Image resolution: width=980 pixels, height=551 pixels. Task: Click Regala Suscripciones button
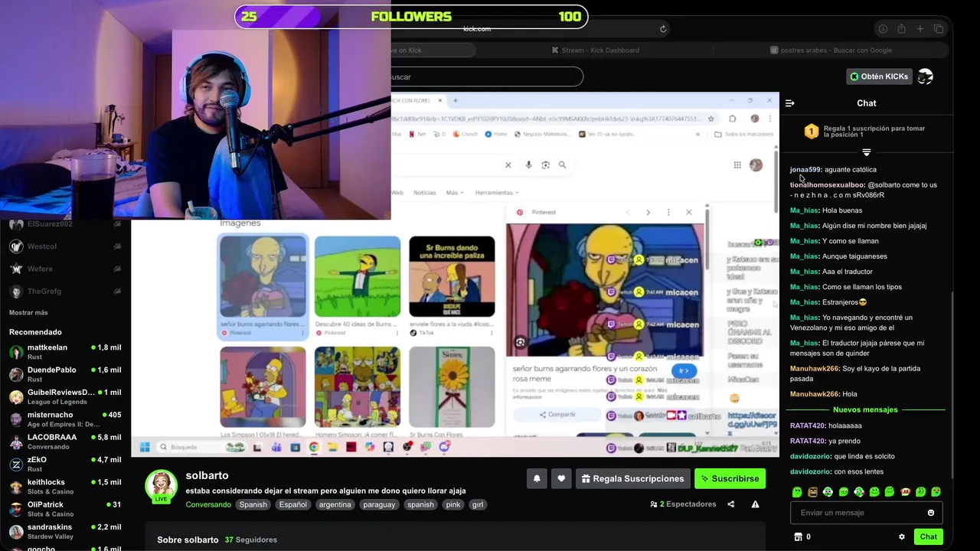pyautogui.click(x=633, y=479)
